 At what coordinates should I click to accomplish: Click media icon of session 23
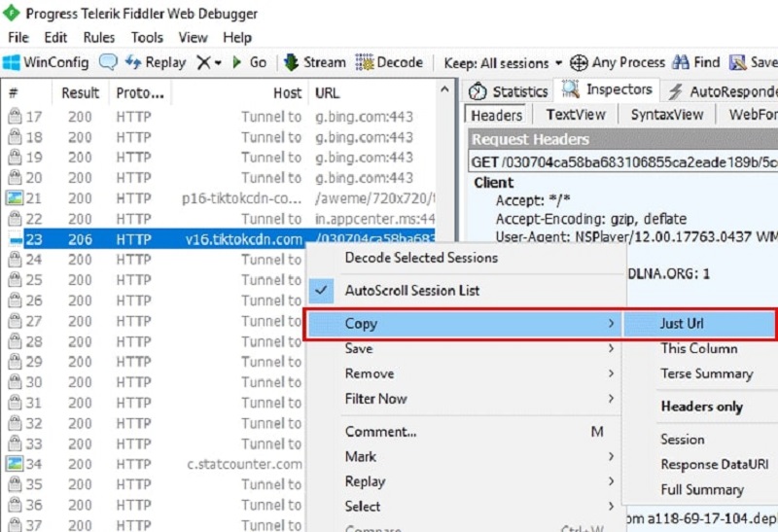pyautogui.click(x=16, y=240)
